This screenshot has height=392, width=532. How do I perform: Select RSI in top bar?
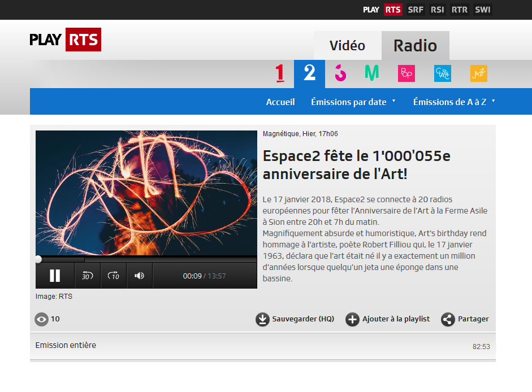tap(438, 10)
